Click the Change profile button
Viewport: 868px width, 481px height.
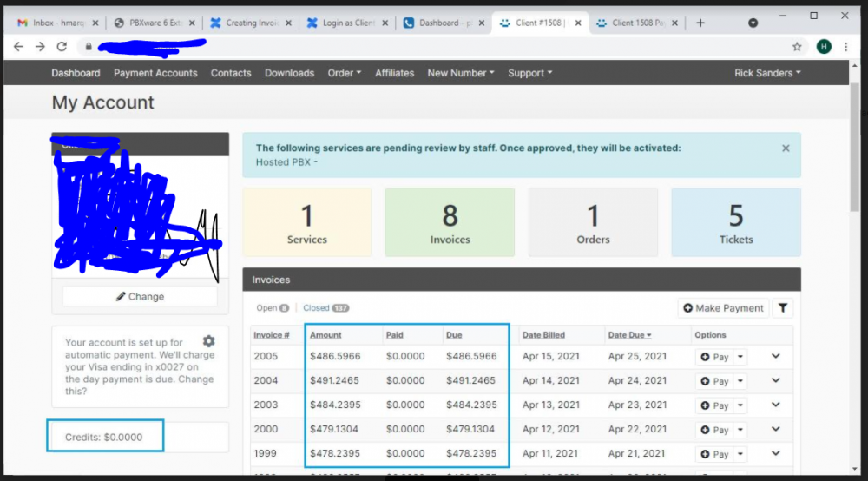tap(140, 297)
